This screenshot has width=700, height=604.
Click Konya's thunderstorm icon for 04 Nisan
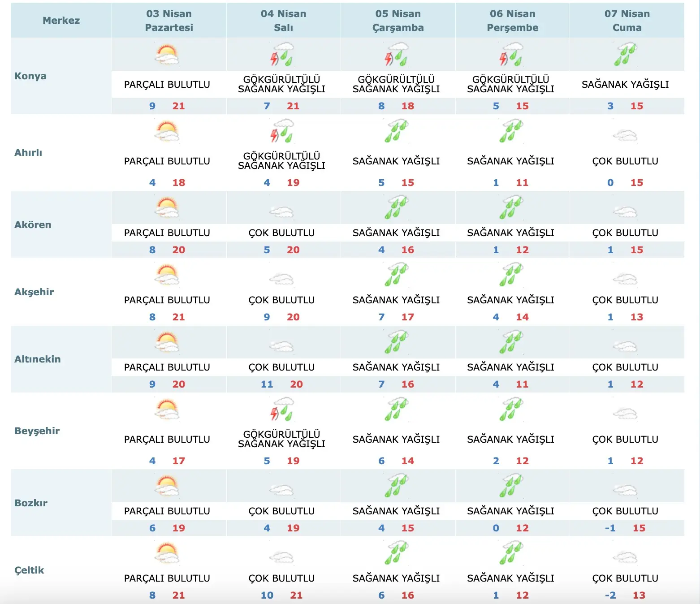281,55
